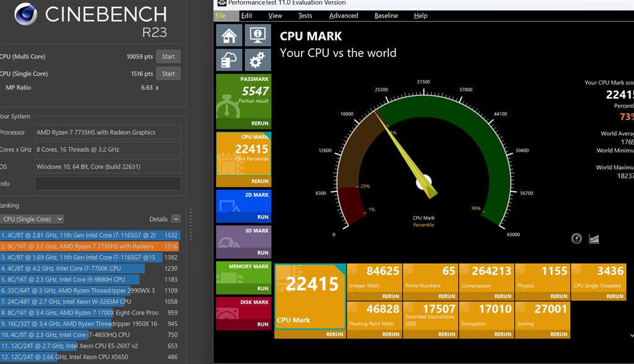This screenshot has height=364, width=634.
Task: Rerun the large CPU Mark 22415 tile
Action: click(x=334, y=334)
